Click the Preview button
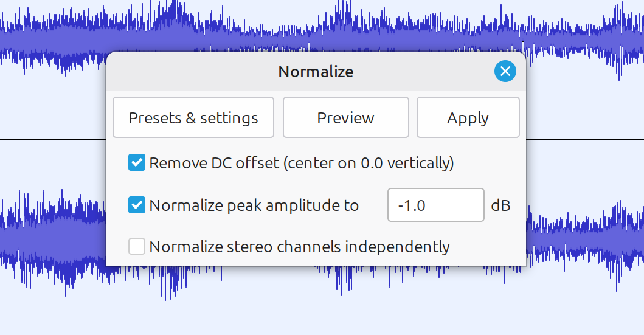This screenshot has width=644, height=335. 345,117
